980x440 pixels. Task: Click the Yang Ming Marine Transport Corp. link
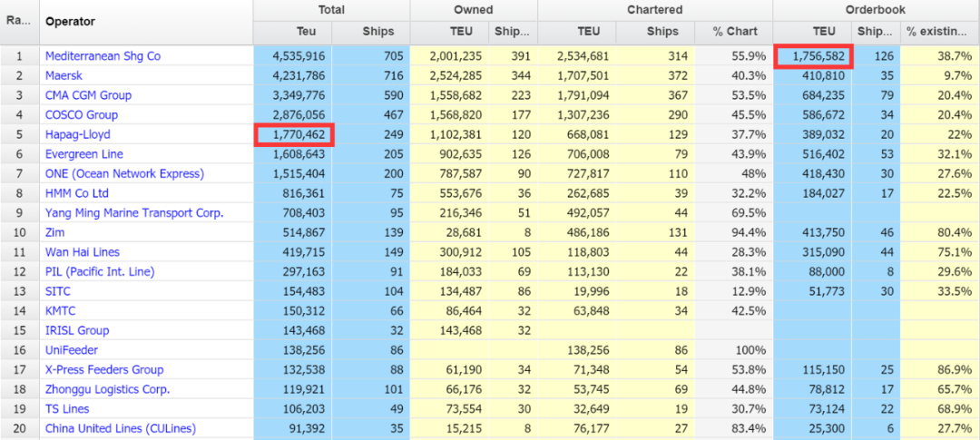point(133,213)
